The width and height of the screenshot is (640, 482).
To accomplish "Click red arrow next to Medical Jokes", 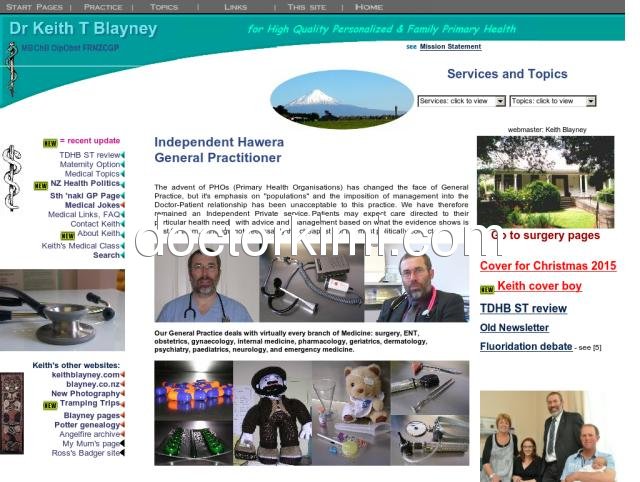I will pos(122,205).
